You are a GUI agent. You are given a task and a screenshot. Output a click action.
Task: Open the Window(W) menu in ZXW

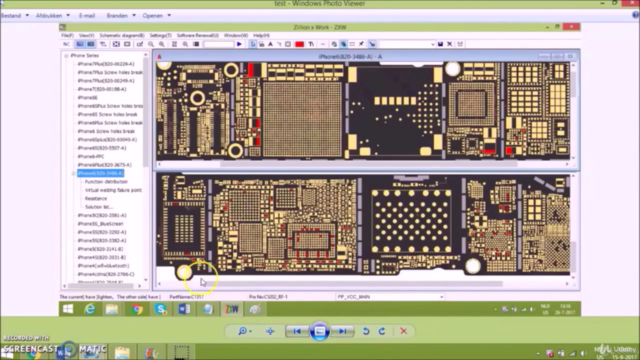pyautogui.click(x=236, y=36)
